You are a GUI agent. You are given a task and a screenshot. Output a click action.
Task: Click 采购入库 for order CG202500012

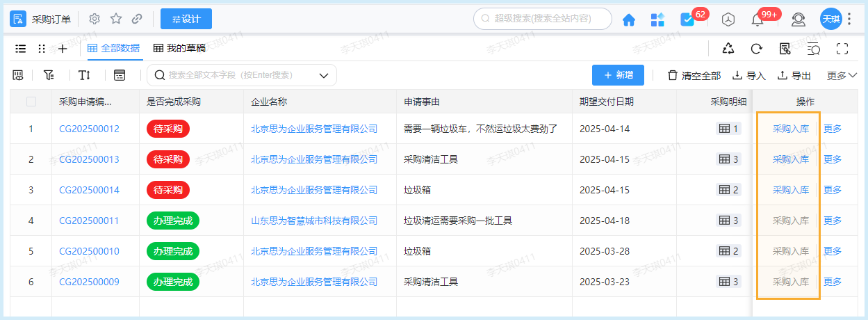[791, 129]
